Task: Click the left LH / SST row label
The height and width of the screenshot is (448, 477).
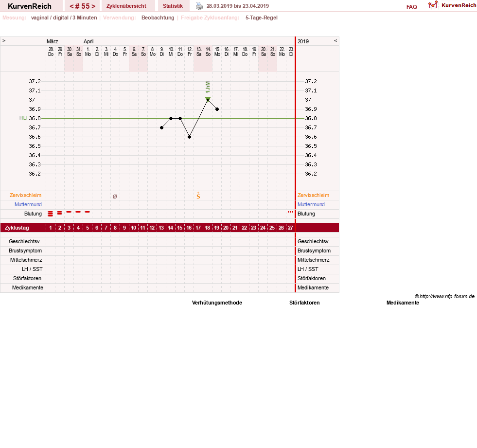Action: (x=32, y=269)
